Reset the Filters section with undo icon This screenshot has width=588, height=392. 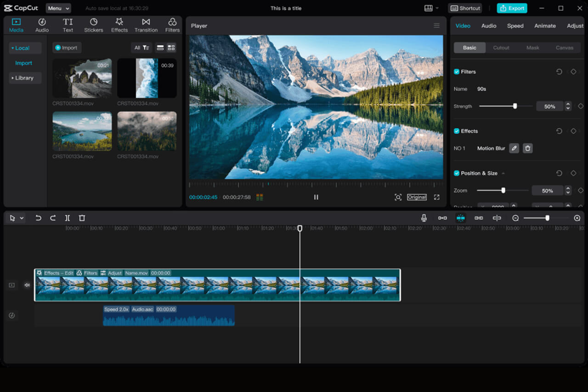(559, 72)
